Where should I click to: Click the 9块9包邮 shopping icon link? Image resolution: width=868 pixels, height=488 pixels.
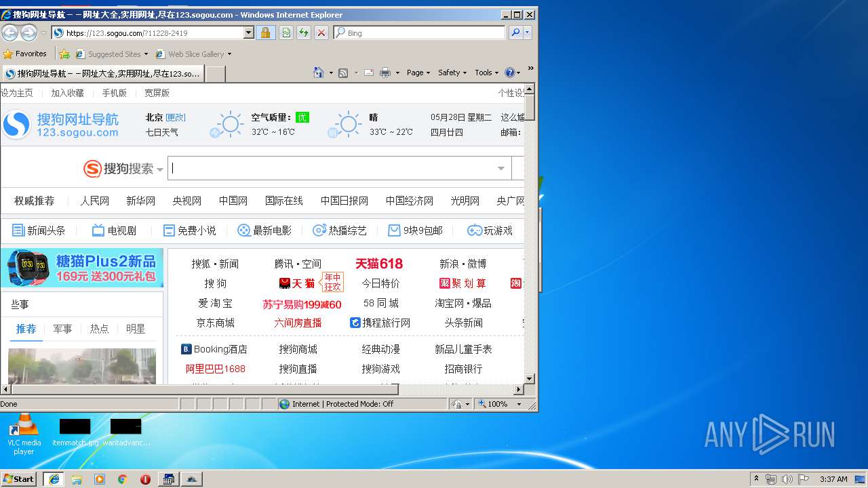415,230
